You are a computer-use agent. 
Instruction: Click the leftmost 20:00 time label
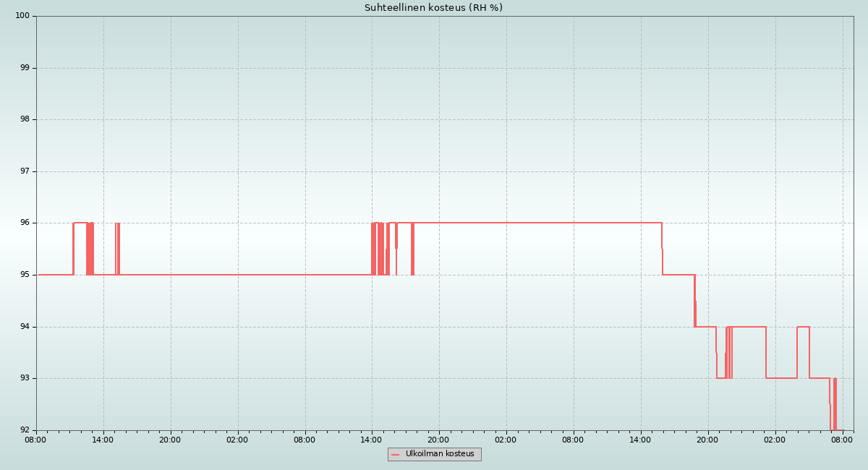(x=170, y=440)
